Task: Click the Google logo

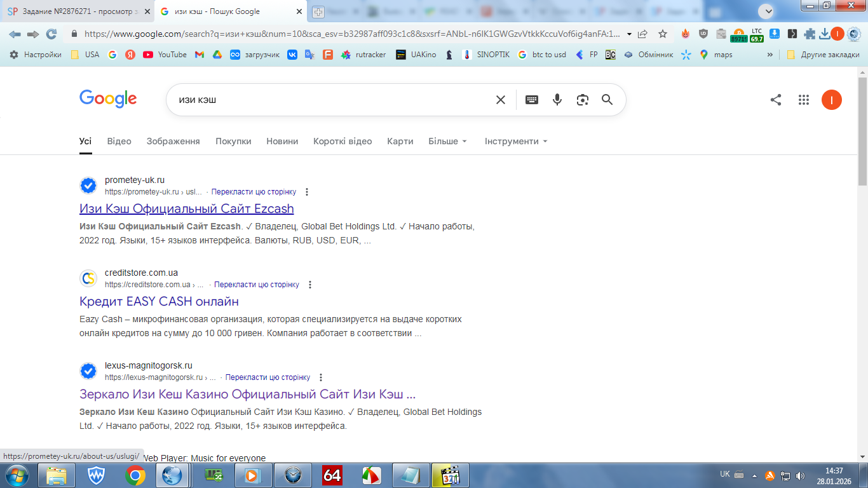Action: pos(108,99)
